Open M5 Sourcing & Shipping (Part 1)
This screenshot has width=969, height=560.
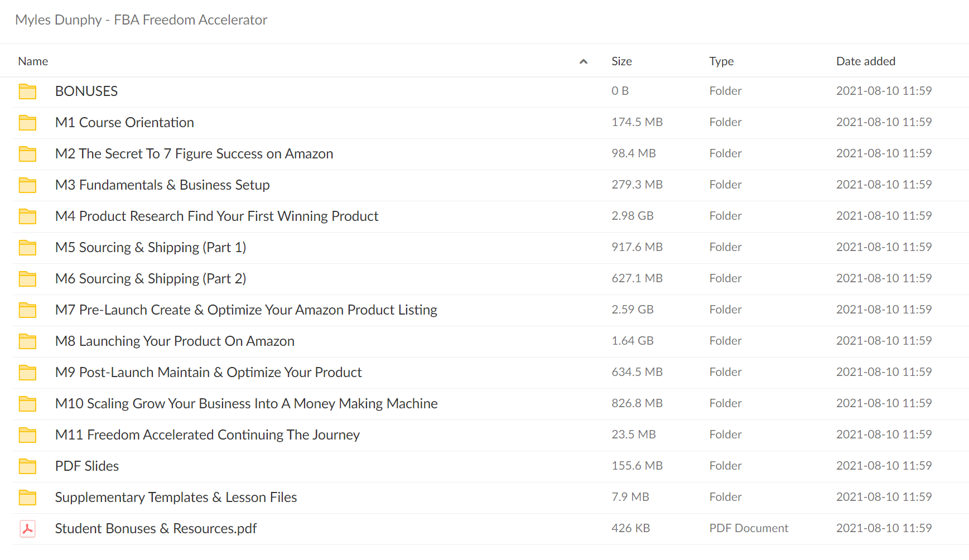(x=151, y=248)
